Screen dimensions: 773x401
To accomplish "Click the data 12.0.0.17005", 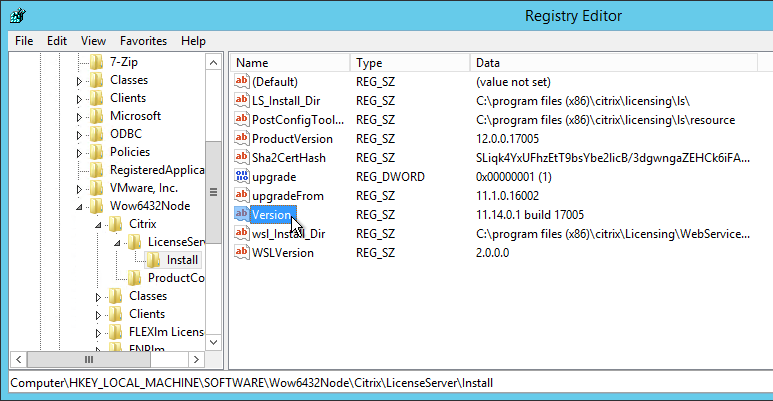I will click(507, 139).
